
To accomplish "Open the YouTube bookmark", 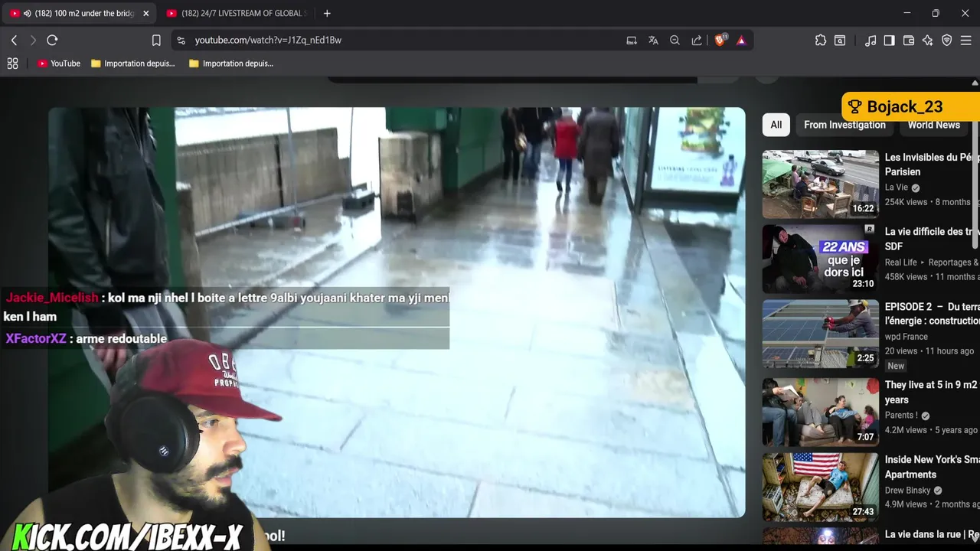I will pos(59,64).
